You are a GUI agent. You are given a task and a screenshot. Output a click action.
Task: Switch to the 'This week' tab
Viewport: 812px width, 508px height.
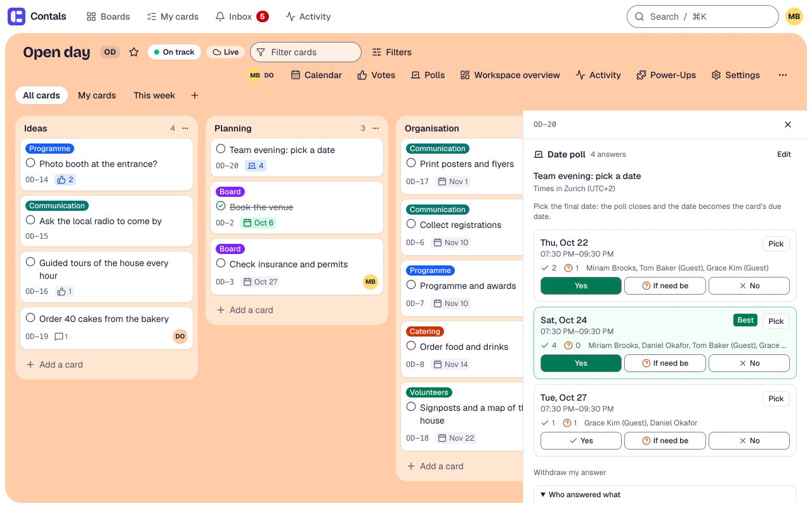pos(154,95)
